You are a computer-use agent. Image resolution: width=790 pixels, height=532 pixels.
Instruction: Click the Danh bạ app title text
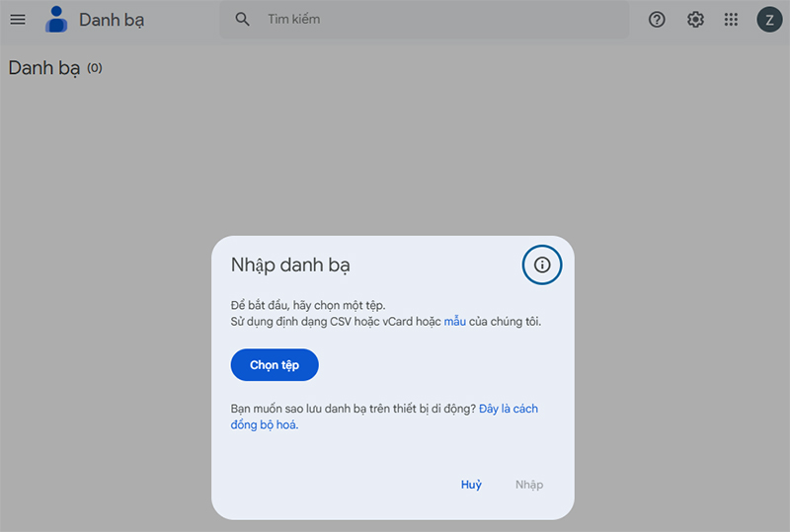[x=112, y=20]
